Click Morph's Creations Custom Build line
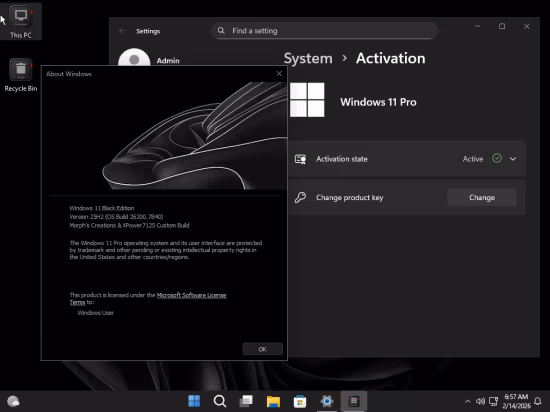550x412 pixels. pyautogui.click(x=129, y=225)
